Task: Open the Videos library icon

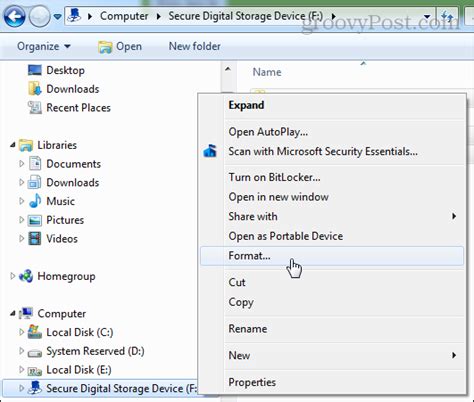Action: pyautogui.click(x=35, y=239)
